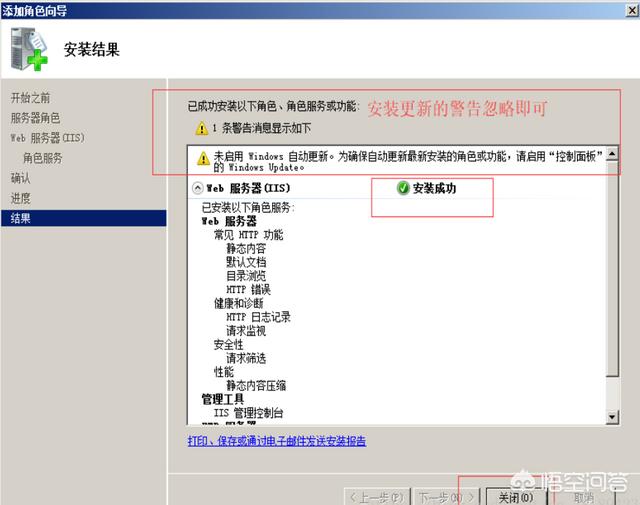The height and width of the screenshot is (505, 640).
Task: Click the 安装结果 page title
Action: [92, 49]
